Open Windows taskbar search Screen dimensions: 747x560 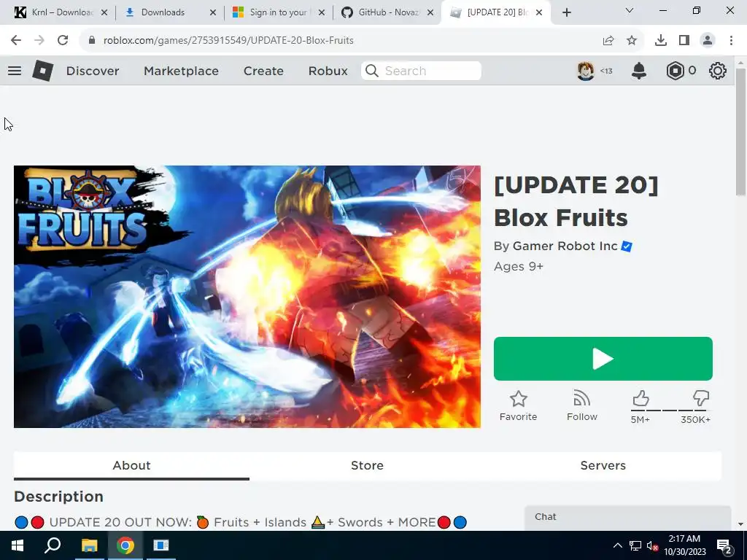[53, 545]
